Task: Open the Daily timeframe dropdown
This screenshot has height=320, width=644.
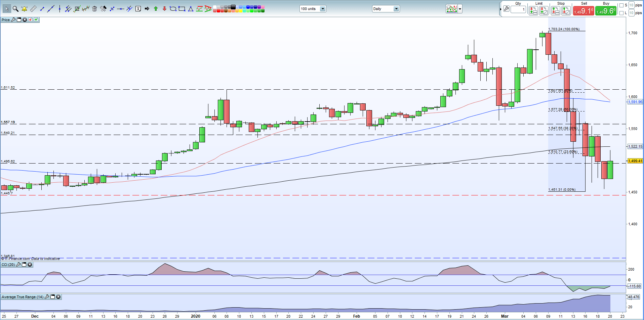Action: 396,9
